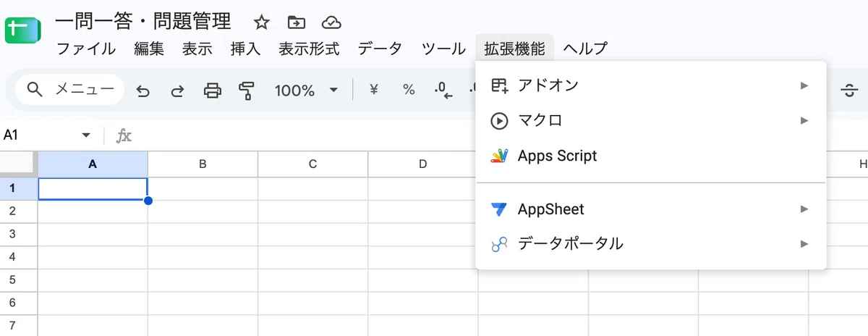Click the move to folder icon
This screenshot has width=868, height=336.
coord(296,22)
